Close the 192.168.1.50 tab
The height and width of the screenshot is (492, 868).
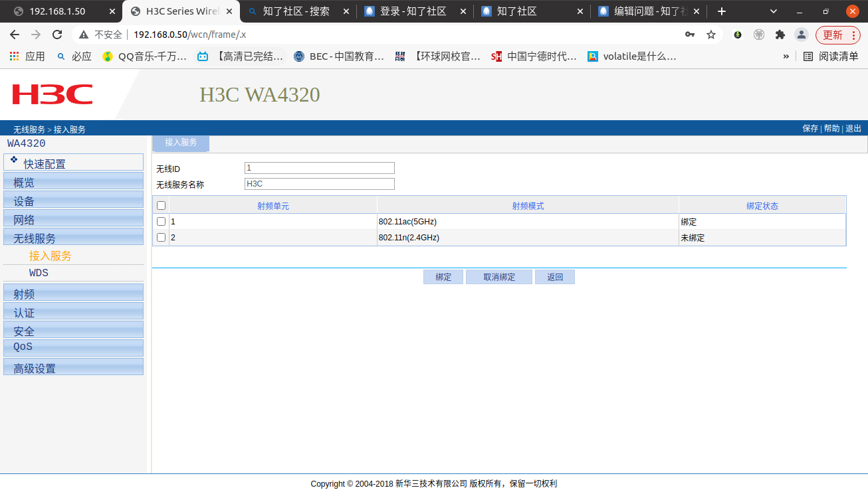pyautogui.click(x=111, y=11)
